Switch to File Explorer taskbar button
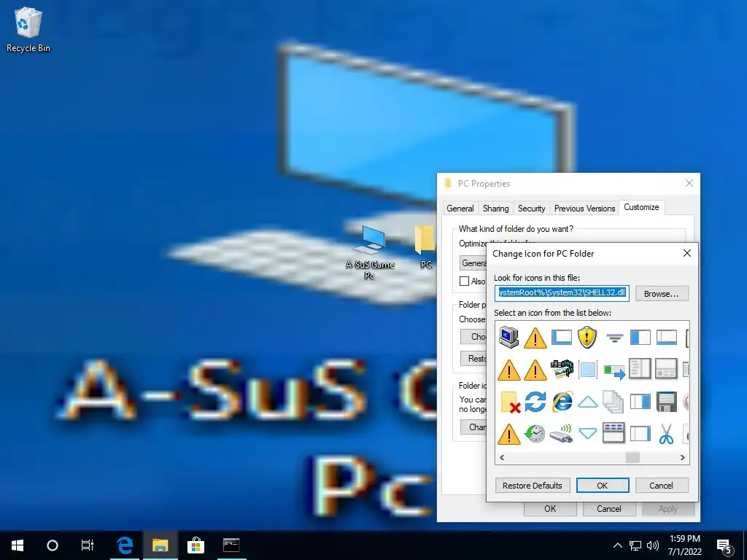Viewport: 747px width, 560px height. pyautogui.click(x=160, y=545)
